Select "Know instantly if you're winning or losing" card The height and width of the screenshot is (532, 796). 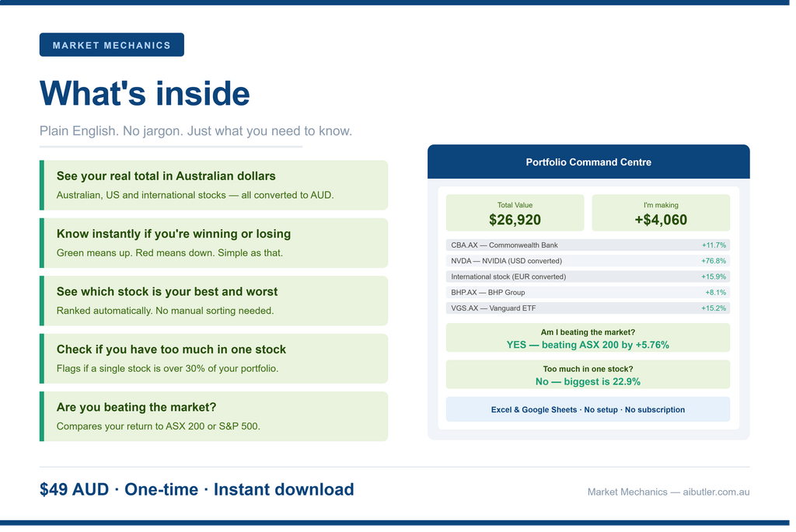click(214, 243)
